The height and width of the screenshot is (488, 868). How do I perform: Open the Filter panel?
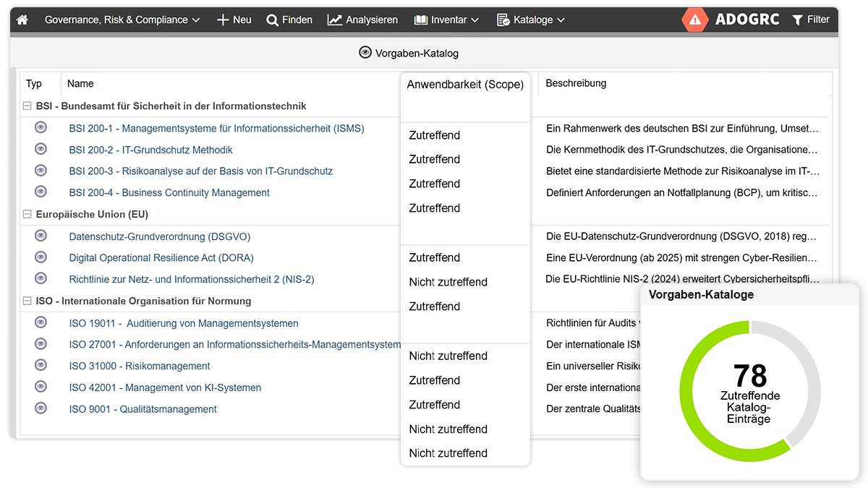pos(811,20)
